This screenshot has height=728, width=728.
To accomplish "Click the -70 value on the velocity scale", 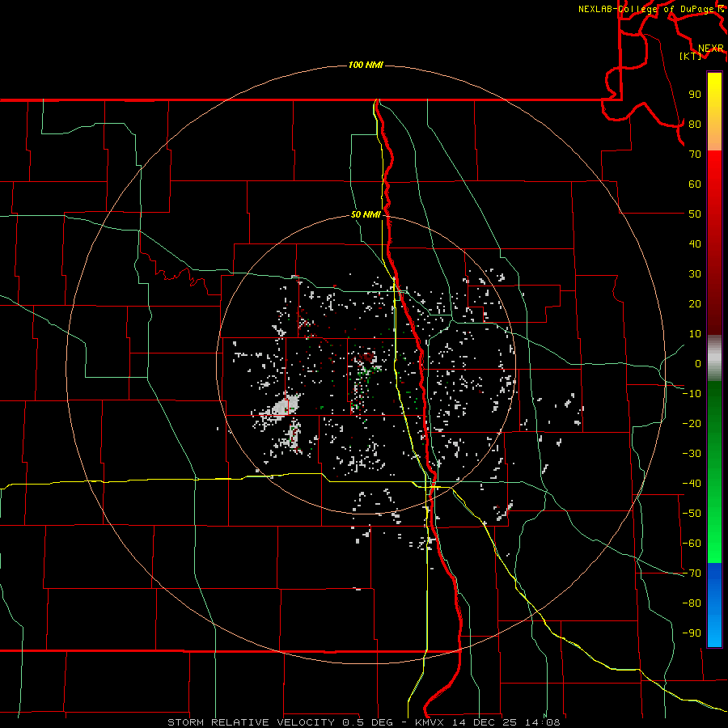I will click(692, 574).
